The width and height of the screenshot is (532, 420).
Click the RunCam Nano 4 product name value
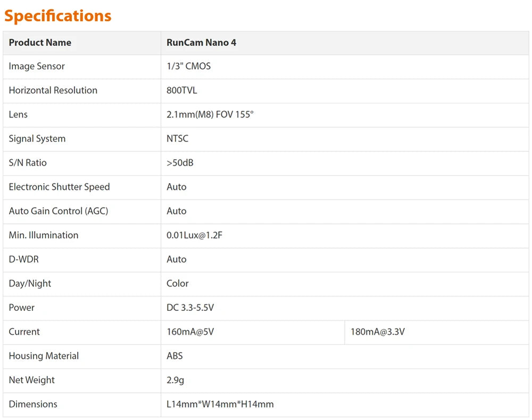point(201,43)
